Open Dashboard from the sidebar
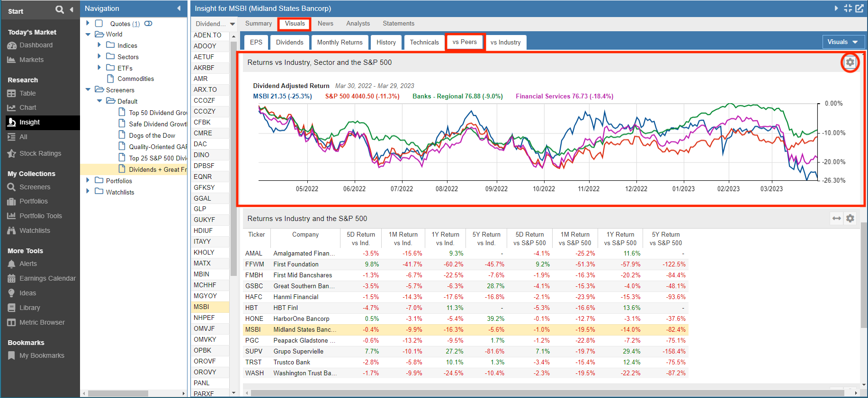Viewport: 868px width, 398px height. tap(36, 45)
